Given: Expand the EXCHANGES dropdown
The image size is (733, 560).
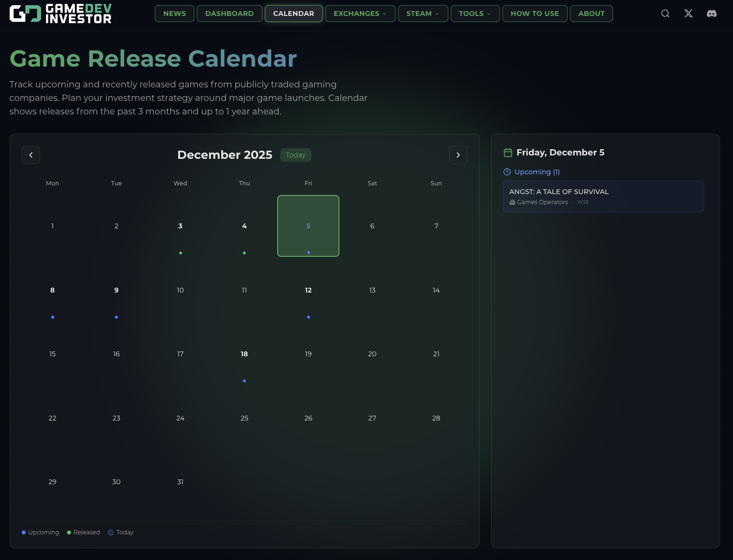Looking at the screenshot, I should point(360,14).
